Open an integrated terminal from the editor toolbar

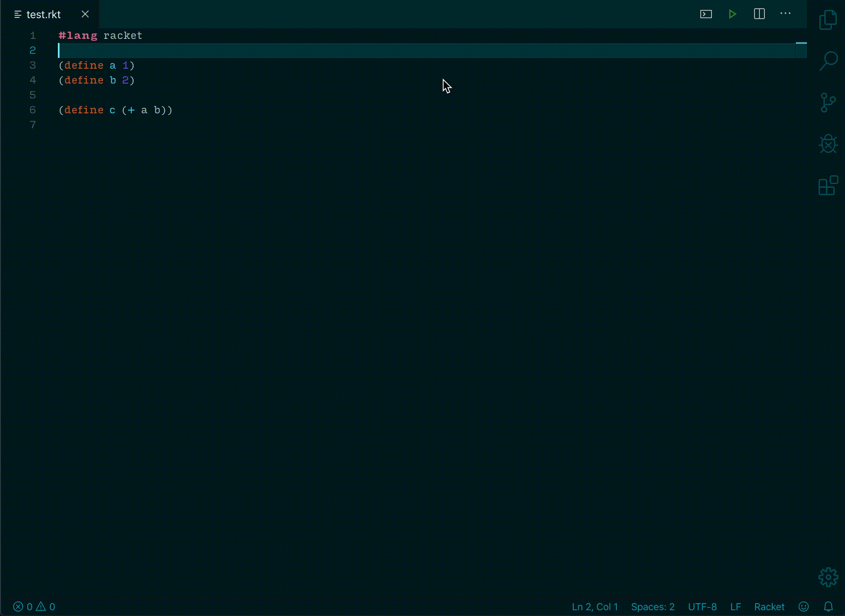point(706,14)
